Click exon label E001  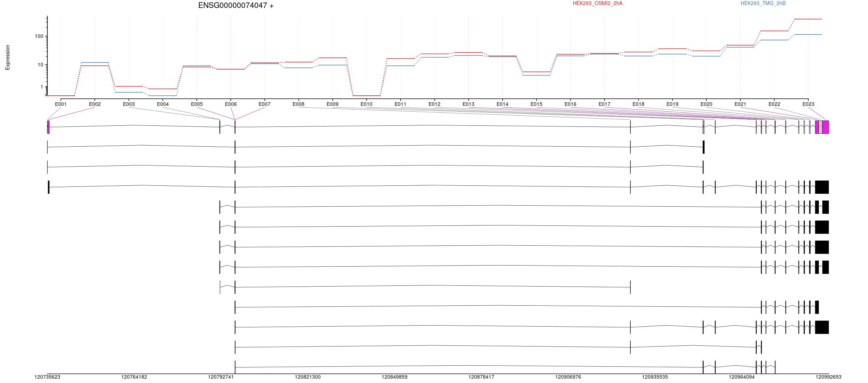[61, 104]
